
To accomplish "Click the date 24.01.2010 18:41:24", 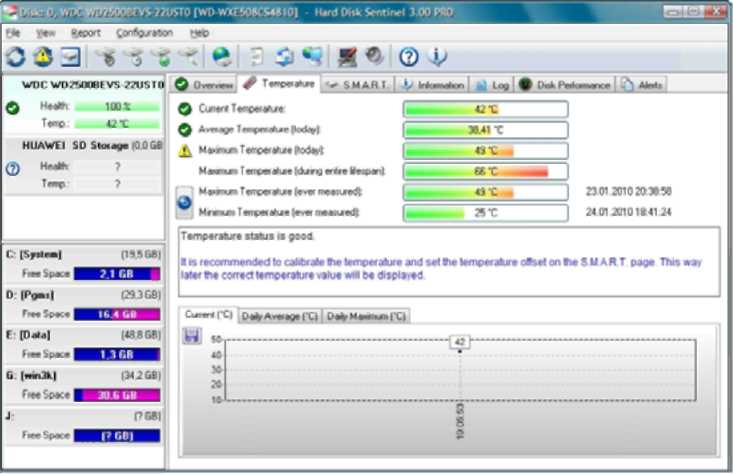I will coord(628,212).
